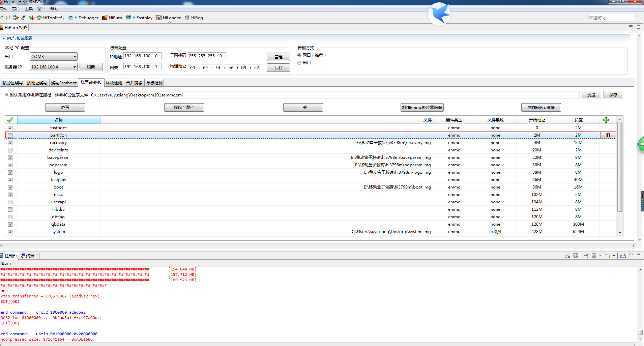644x346 pixels.
Task: Toggle select-all green checkmark header
Action: pyautogui.click(x=10, y=120)
